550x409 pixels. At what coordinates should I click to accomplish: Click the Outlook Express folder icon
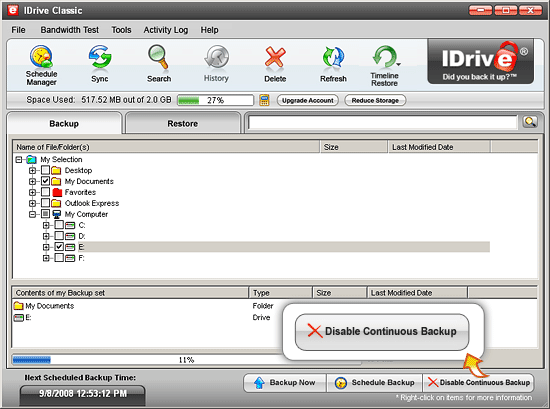[x=56, y=203]
